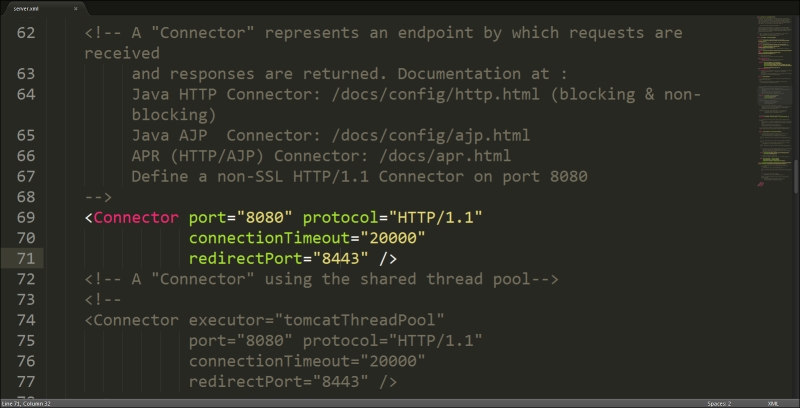
Task: Click line number 74 in the gutter
Action: 26,320
